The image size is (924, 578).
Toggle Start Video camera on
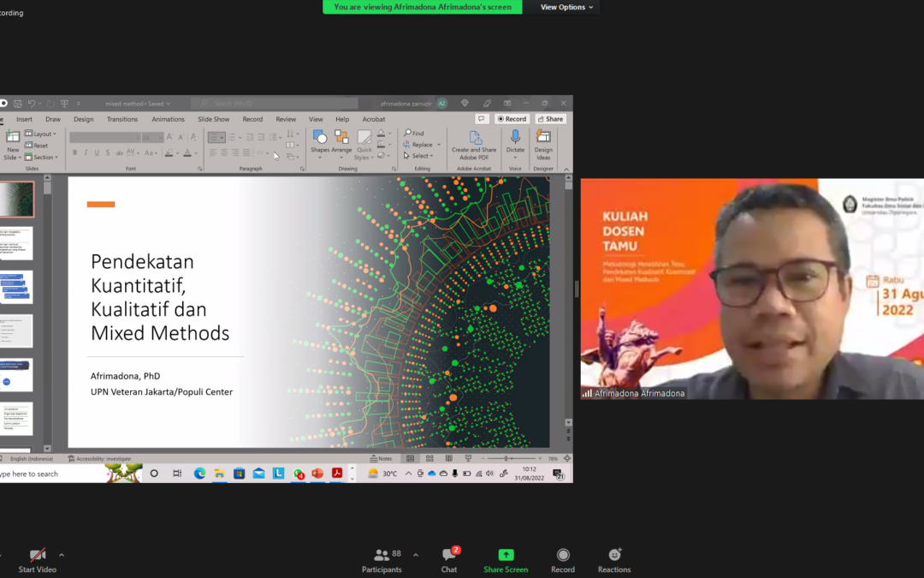[37, 559]
